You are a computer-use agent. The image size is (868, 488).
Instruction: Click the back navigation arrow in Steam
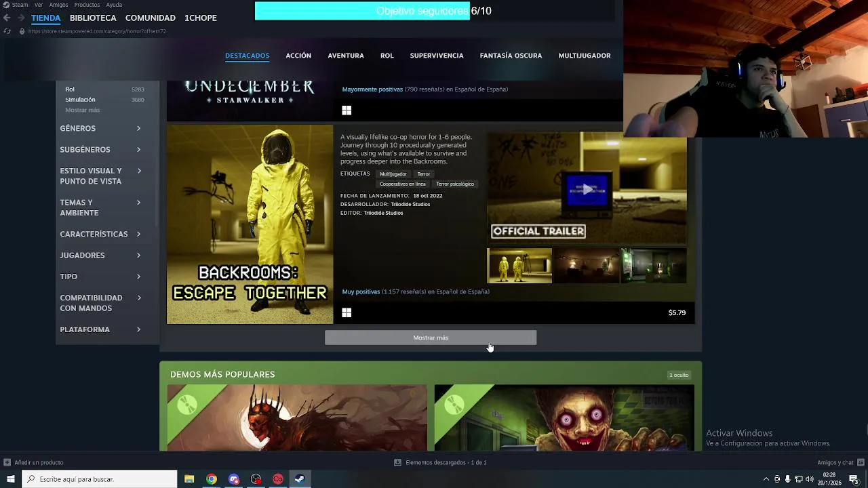(x=7, y=18)
